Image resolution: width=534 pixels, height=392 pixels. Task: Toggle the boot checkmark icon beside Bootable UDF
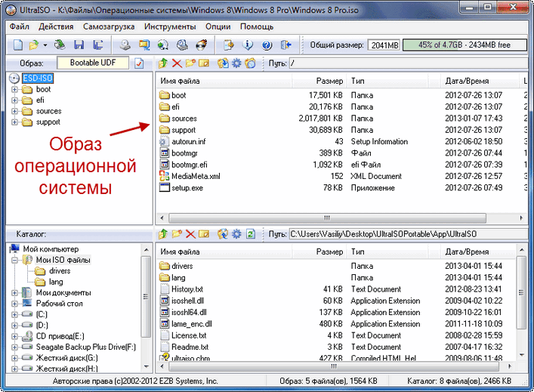(139, 63)
